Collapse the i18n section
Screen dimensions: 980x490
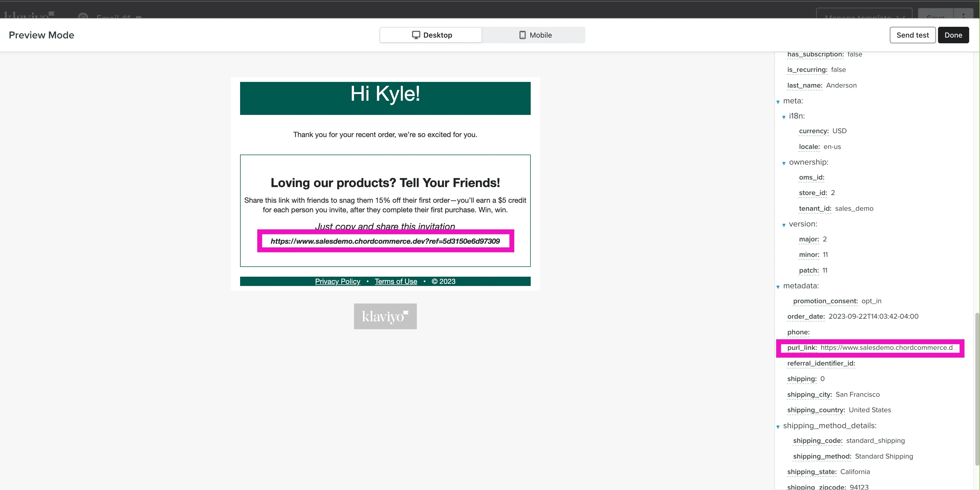[x=784, y=117]
